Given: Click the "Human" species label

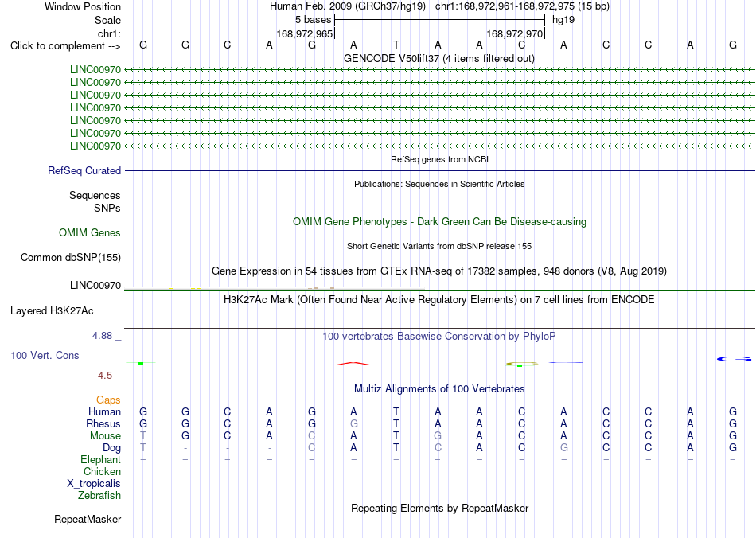Looking at the screenshot, I should coord(104,411).
